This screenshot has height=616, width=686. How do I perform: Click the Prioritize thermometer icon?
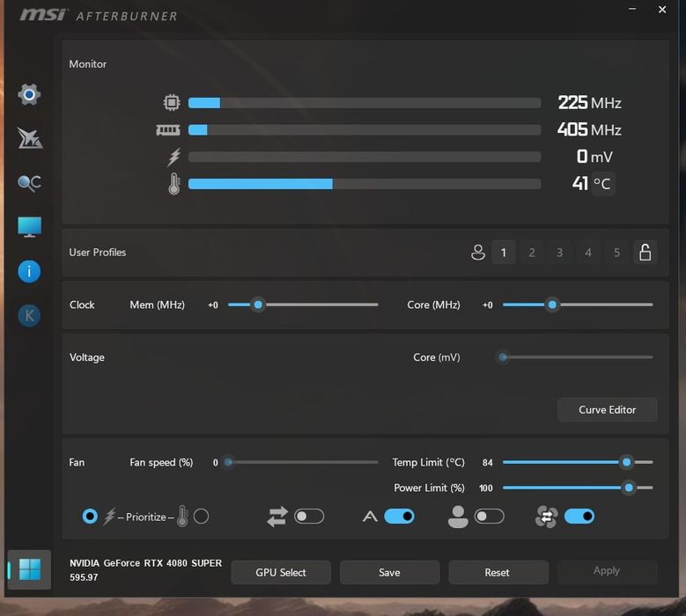[182, 516]
